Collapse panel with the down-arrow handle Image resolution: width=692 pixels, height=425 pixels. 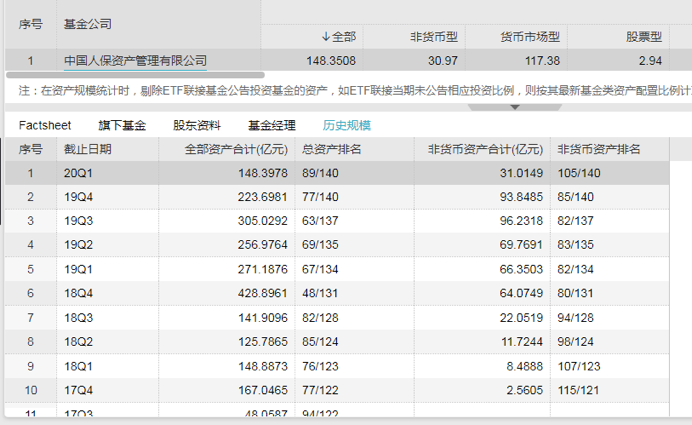click(515, 107)
